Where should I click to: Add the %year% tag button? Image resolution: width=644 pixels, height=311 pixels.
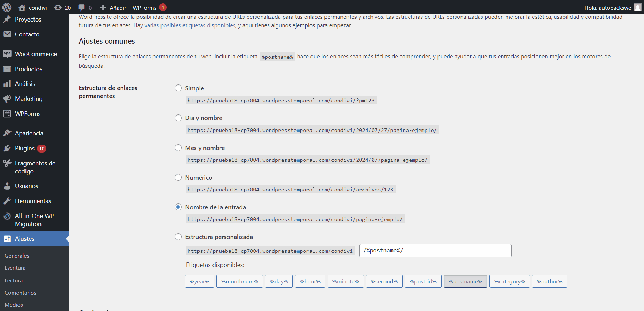pyautogui.click(x=200, y=281)
